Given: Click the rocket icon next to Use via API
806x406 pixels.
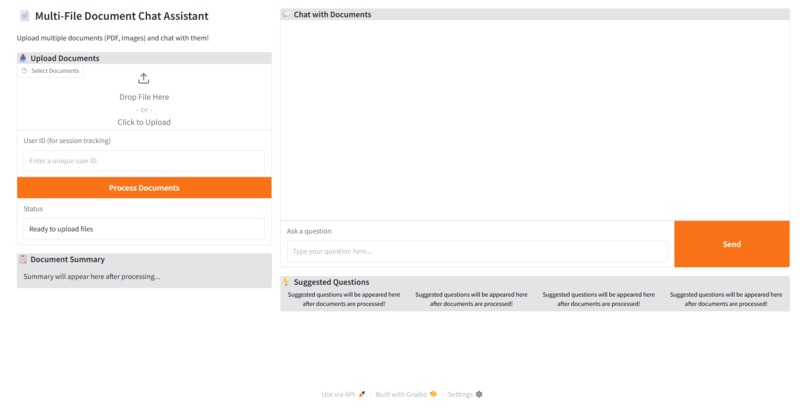Looking at the screenshot, I should pyautogui.click(x=362, y=394).
